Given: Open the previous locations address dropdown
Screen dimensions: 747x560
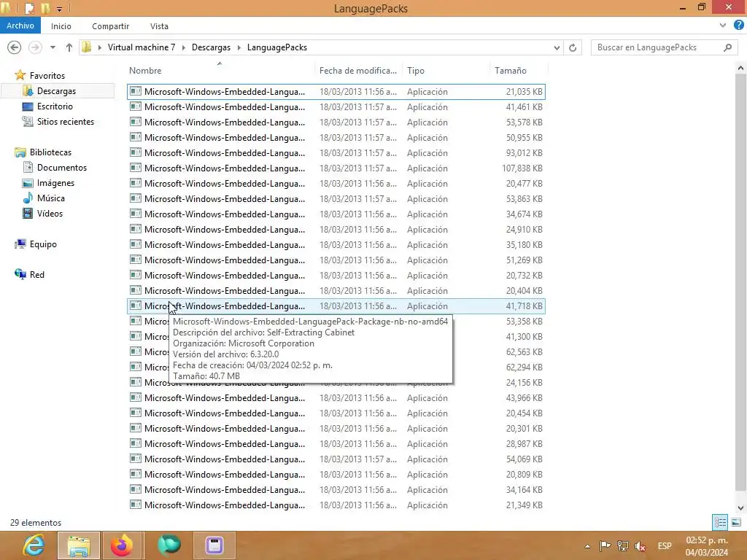Looking at the screenshot, I should [557, 47].
